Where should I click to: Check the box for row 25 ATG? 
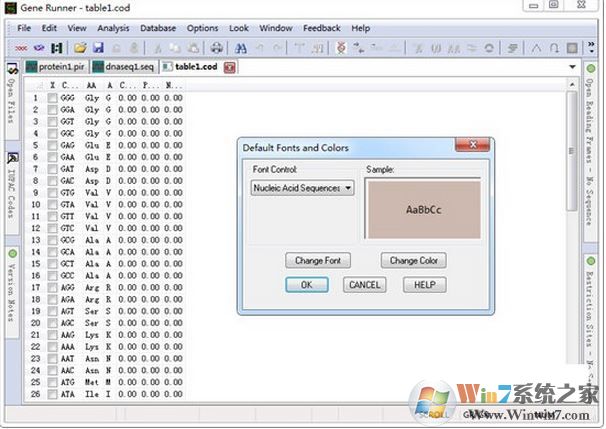click(x=52, y=383)
